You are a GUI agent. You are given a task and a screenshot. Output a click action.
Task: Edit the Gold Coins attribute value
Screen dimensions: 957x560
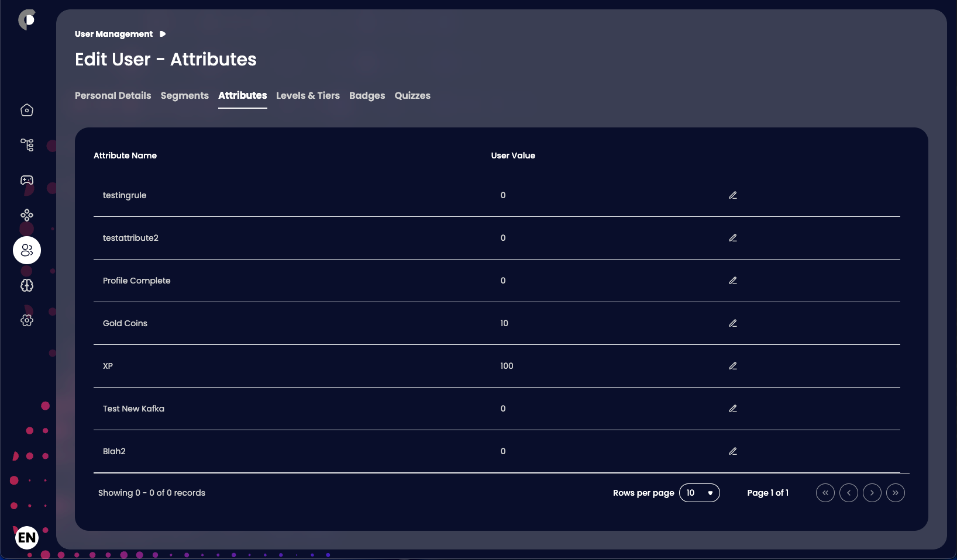(x=732, y=323)
